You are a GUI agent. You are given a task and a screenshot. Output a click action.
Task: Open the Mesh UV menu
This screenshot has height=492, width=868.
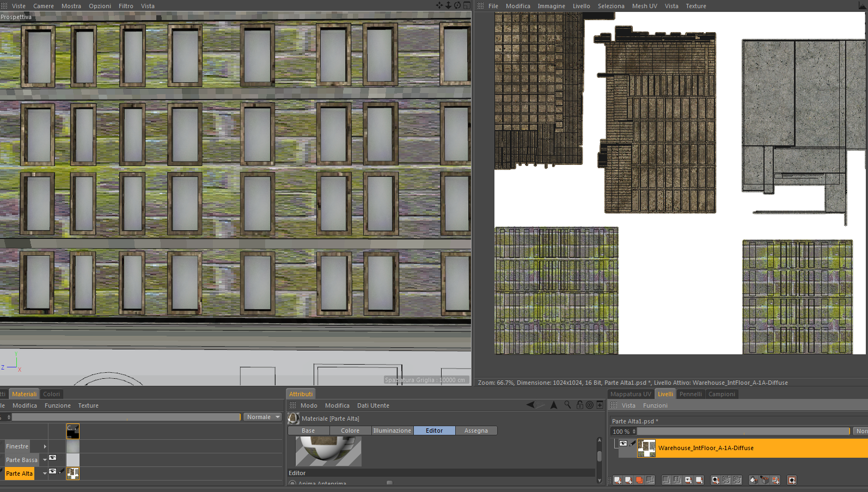(644, 6)
